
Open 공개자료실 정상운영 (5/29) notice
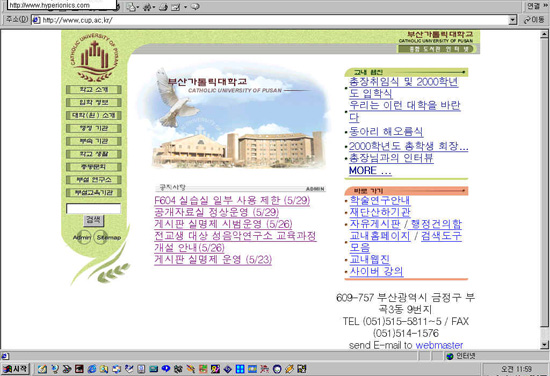pos(216,212)
